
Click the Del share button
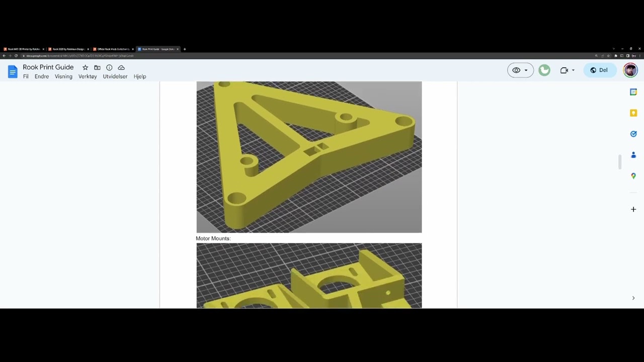point(600,70)
